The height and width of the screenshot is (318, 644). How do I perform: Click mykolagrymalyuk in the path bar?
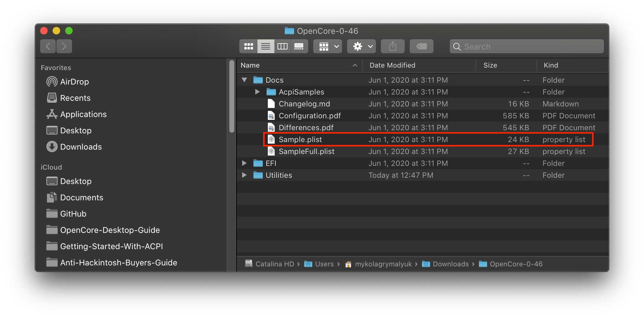pyautogui.click(x=378, y=264)
